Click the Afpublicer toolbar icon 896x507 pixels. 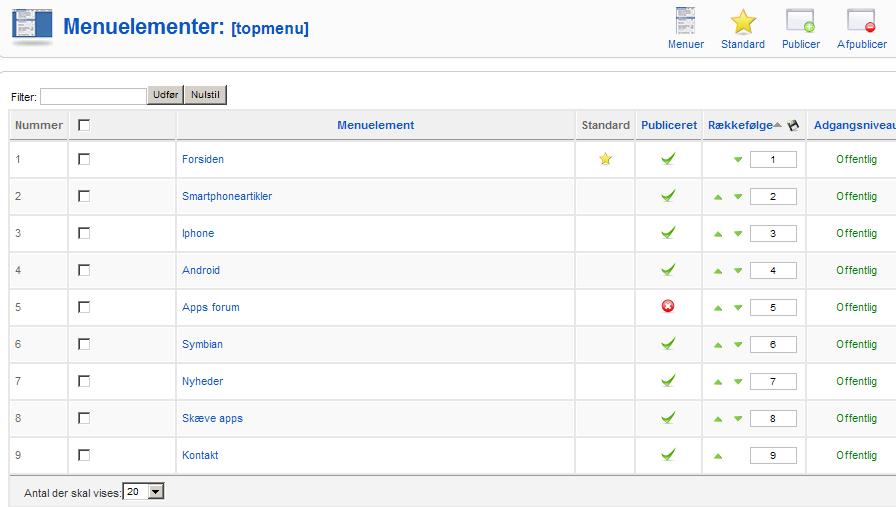pos(862,29)
